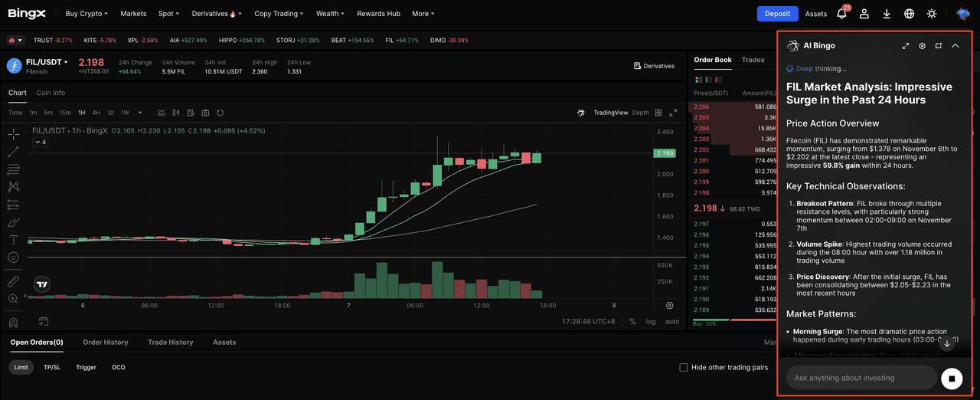Screen dimensions: 980x400
Task: Open the forecasting and measurement tools
Action: point(14,205)
